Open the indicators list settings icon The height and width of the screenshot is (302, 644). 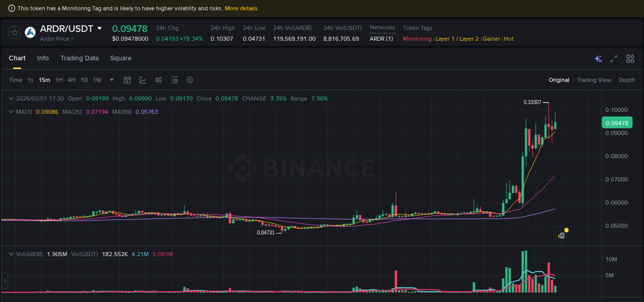point(174,80)
